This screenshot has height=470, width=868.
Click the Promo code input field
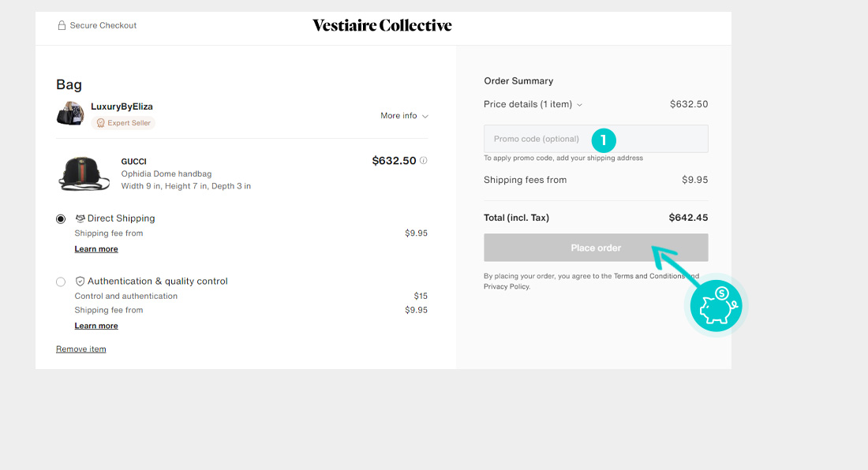coord(537,140)
